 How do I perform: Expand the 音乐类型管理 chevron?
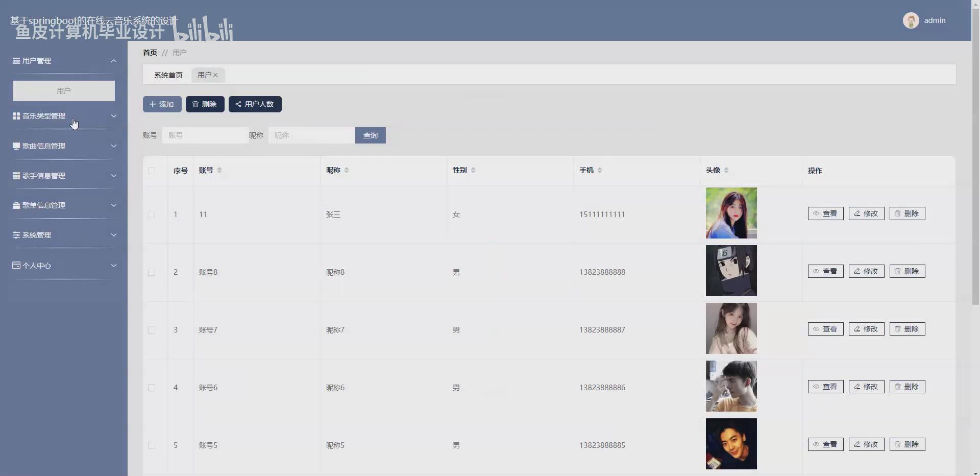[x=114, y=116]
